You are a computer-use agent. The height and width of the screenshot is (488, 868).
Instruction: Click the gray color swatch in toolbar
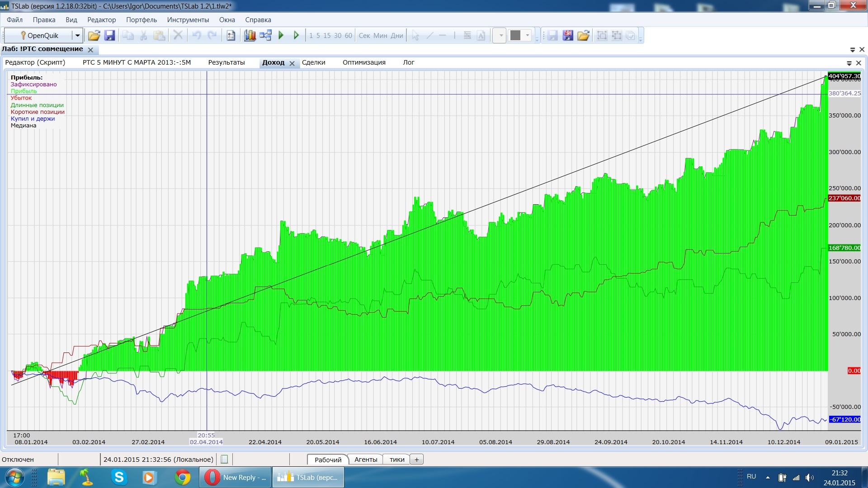click(515, 35)
